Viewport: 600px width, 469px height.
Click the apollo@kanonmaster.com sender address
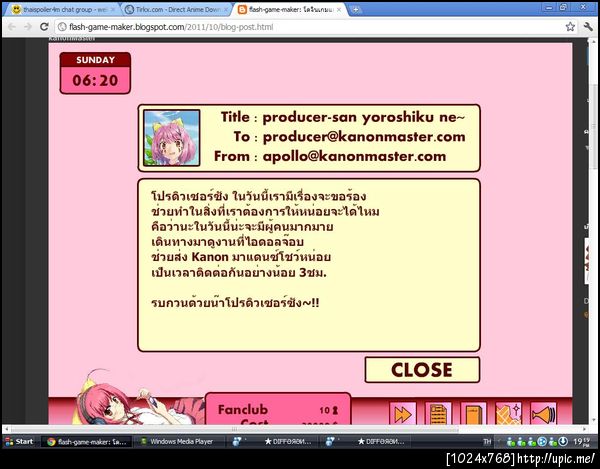pyautogui.click(x=354, y=156)
